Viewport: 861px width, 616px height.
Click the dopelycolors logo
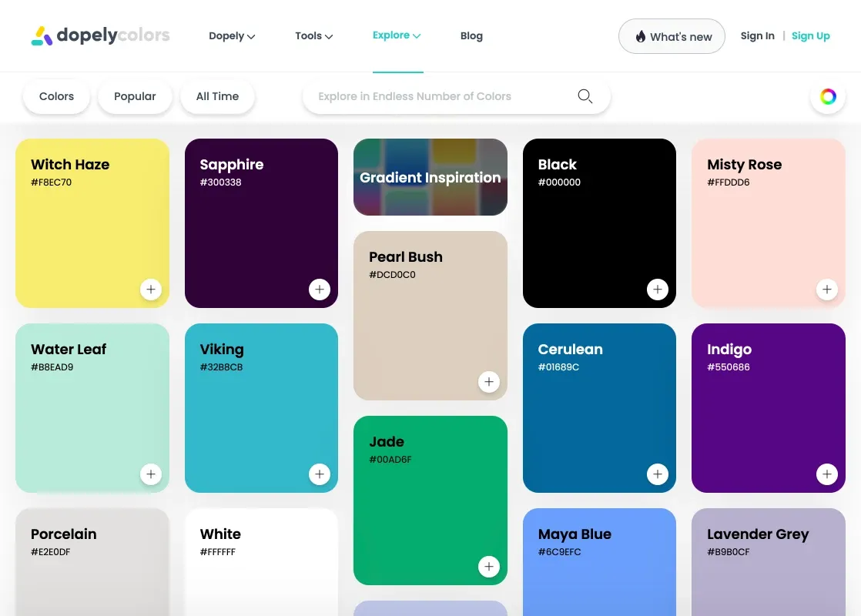(x=100, y=35)
